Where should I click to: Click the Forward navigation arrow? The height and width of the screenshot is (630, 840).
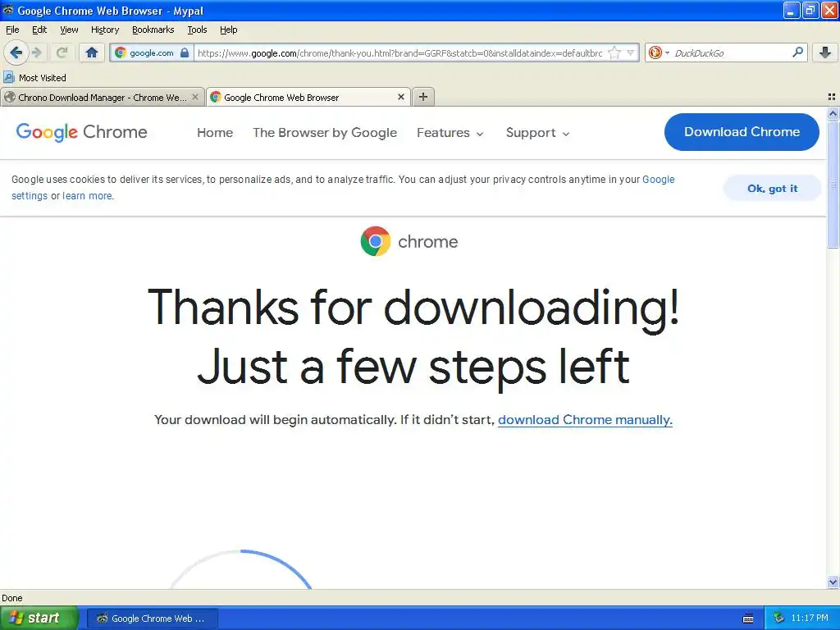[36, 52]
